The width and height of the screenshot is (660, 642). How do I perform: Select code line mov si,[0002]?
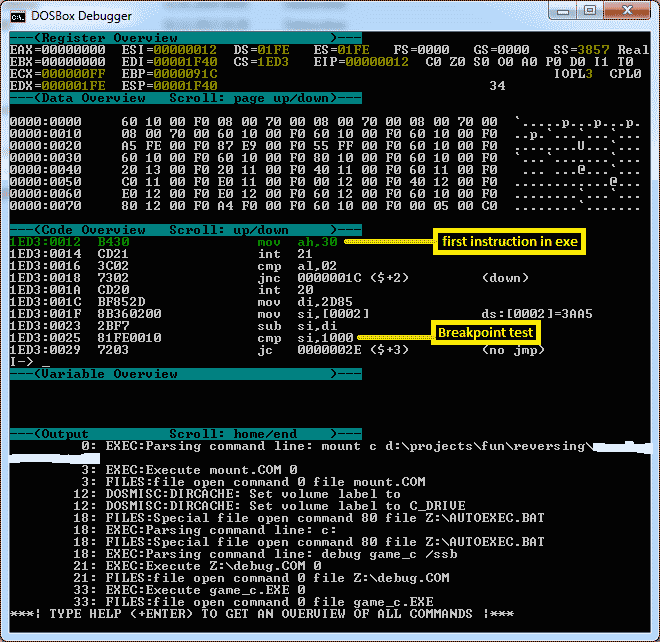click(x=301, y=314)
